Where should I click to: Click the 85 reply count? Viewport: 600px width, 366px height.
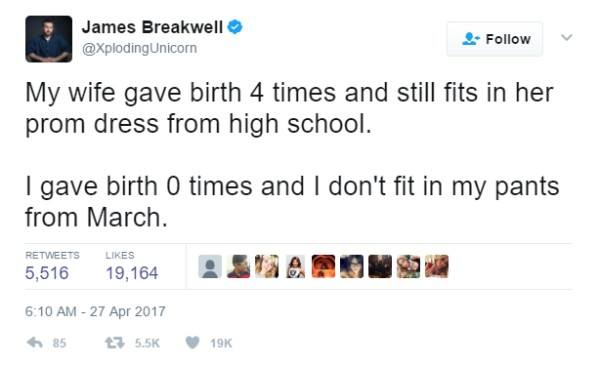(x=59, y=343)
